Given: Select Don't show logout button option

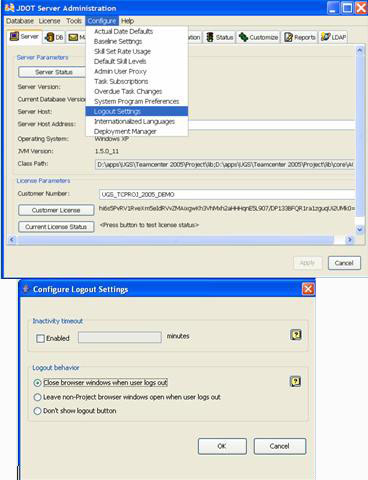Looking at the screenshot, I should point(38,411).
